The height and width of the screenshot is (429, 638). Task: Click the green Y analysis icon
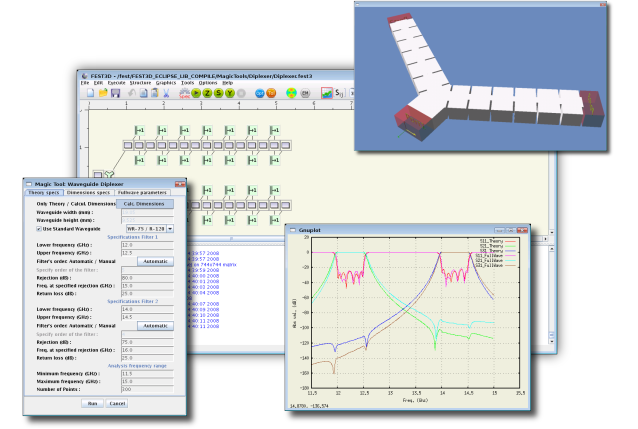click(230, 93)
